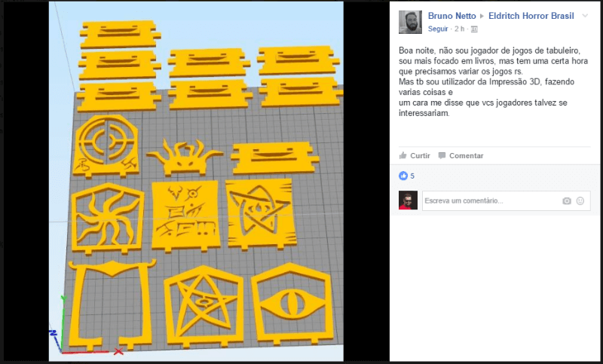Expand the post options chevron
This screenshot has height=364, width=603.
[585, 16]
